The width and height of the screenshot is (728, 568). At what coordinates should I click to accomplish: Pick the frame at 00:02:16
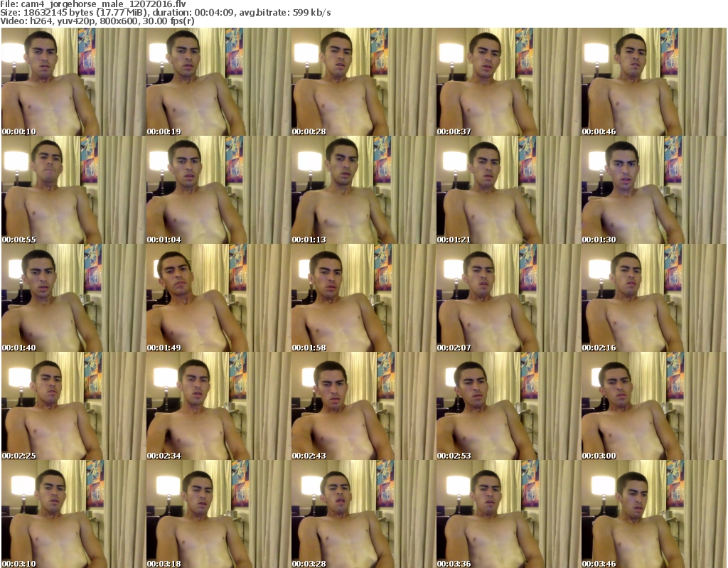point(653,298)
